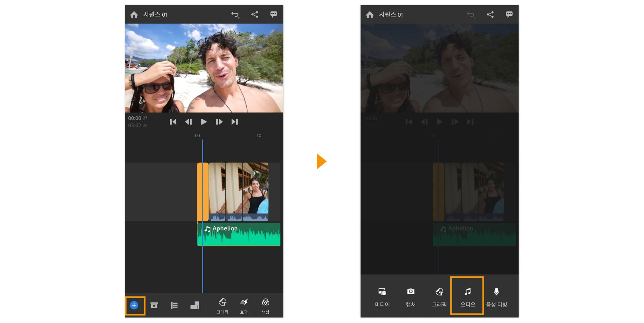The width and height of the screenshot is (644, 323).
Task: Jump to the sequence start on the left screen
Action: [x=173, y=122]
